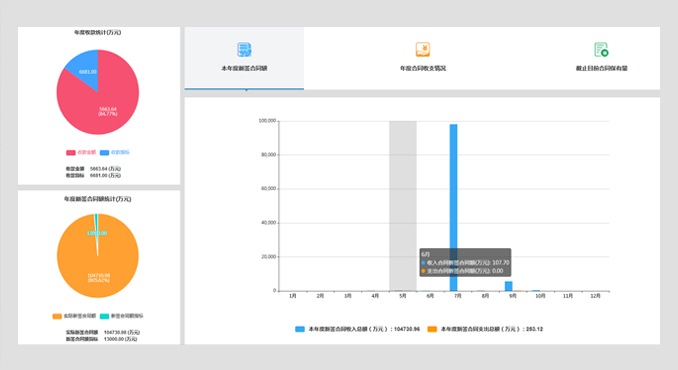
Task: Click the orange contract income-expense icon
Action: (422, 50)
